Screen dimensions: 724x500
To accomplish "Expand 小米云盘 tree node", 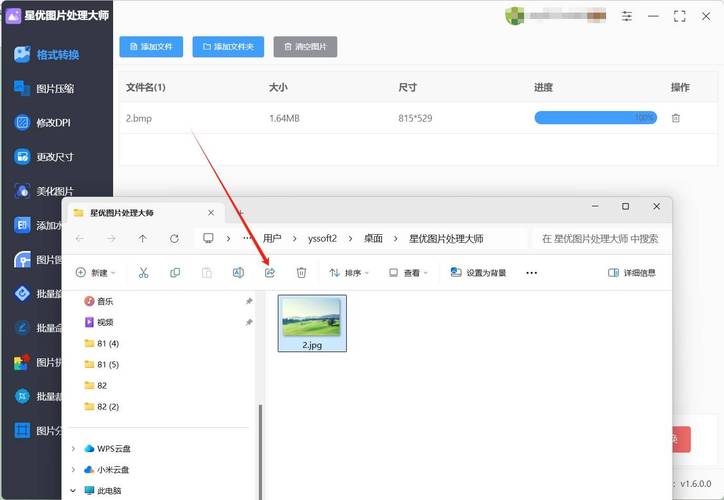I will tap(73, 470).
